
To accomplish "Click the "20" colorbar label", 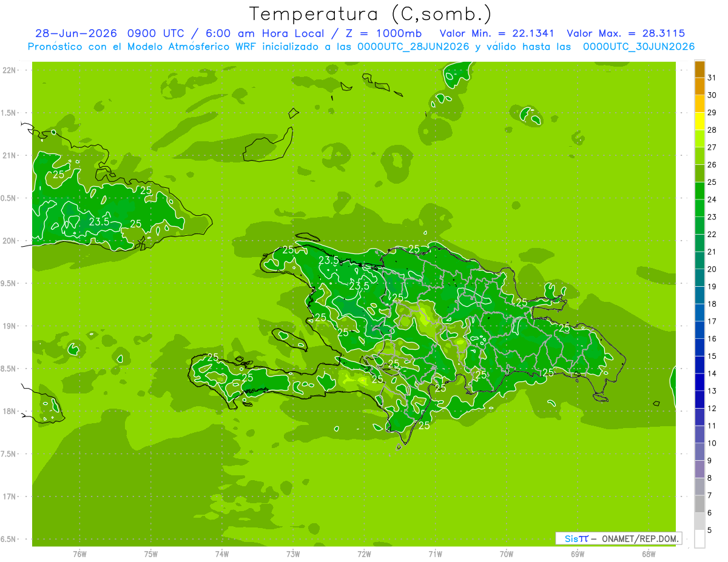I will (712, 269).
